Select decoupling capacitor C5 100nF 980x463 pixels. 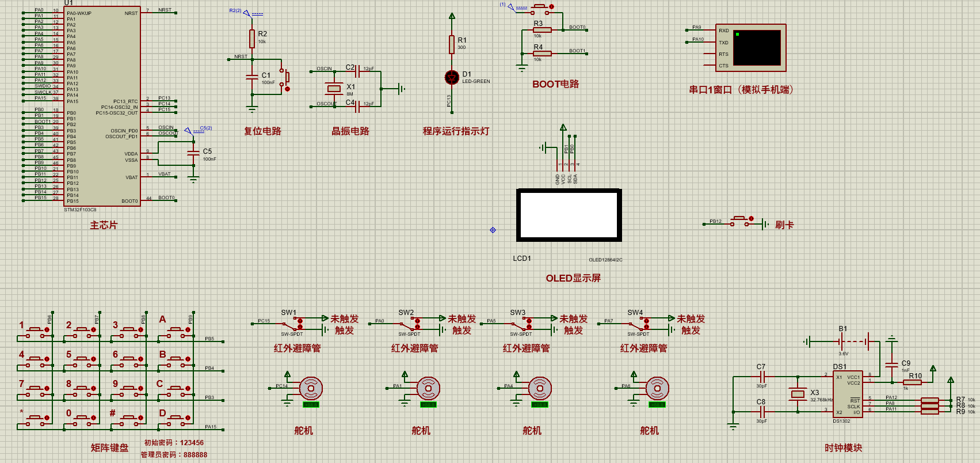193,152
